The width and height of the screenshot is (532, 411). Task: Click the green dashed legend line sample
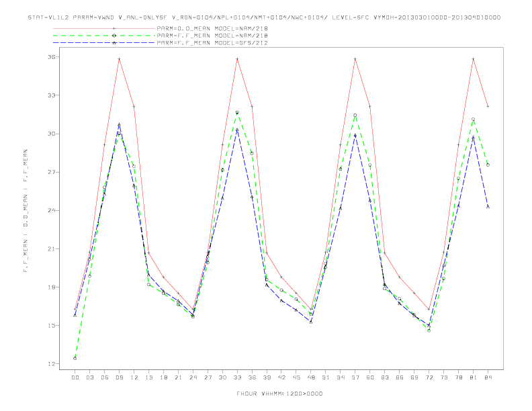click(x=104, y=36)
